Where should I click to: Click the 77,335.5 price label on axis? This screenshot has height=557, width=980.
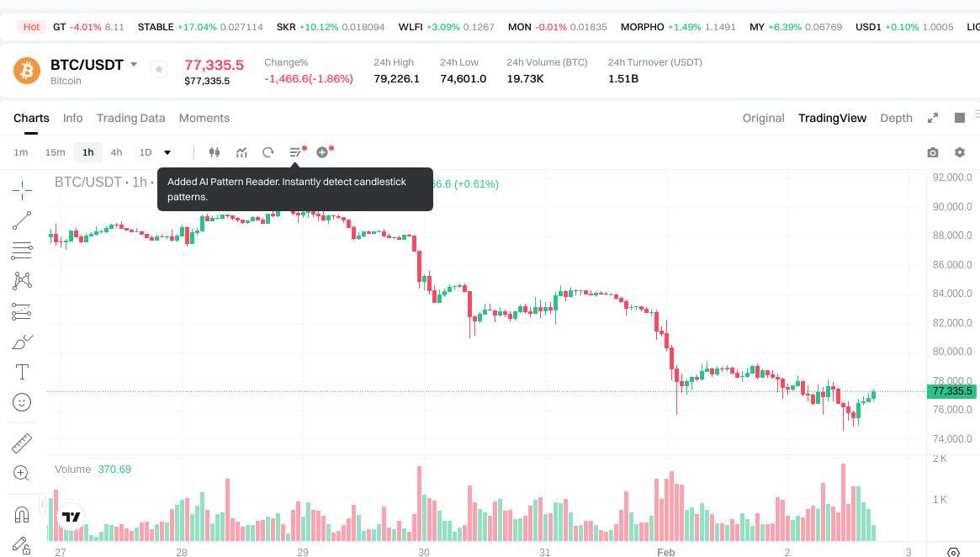(952, 391)
